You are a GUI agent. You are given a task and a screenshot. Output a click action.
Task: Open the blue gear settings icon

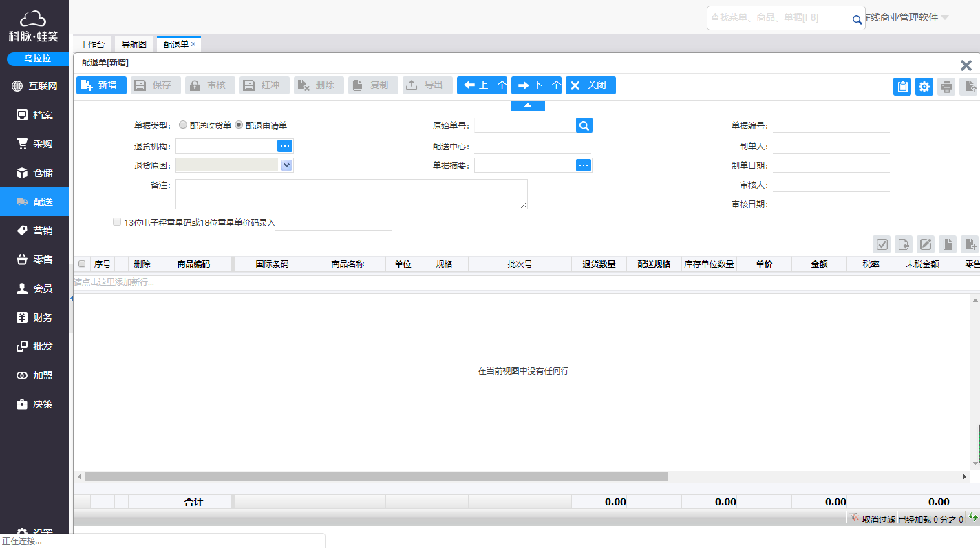click(x=924, y=87)
